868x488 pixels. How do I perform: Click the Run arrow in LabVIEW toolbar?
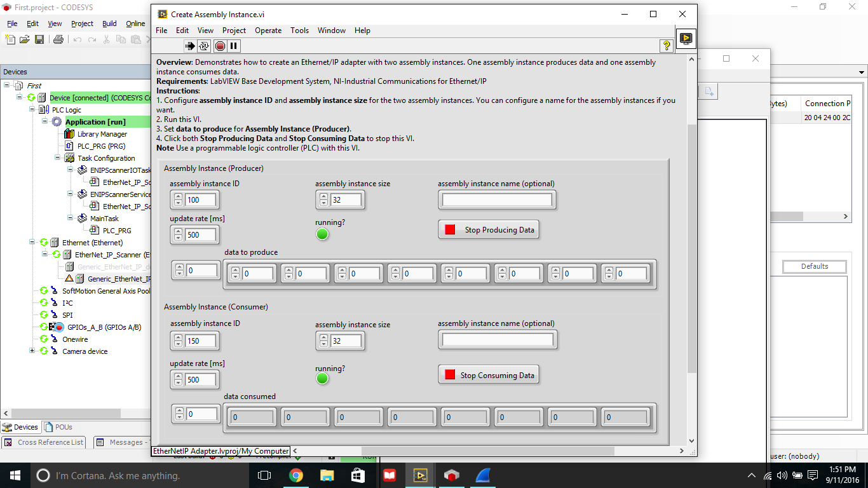coord(189,46)
